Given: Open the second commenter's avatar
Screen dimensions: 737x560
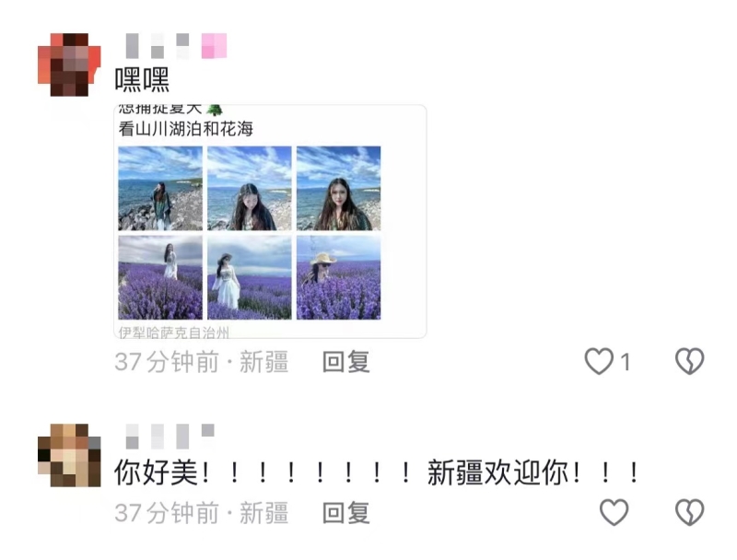Looking at the screenshot, I should pyautogui.click(x=69, y=455).
